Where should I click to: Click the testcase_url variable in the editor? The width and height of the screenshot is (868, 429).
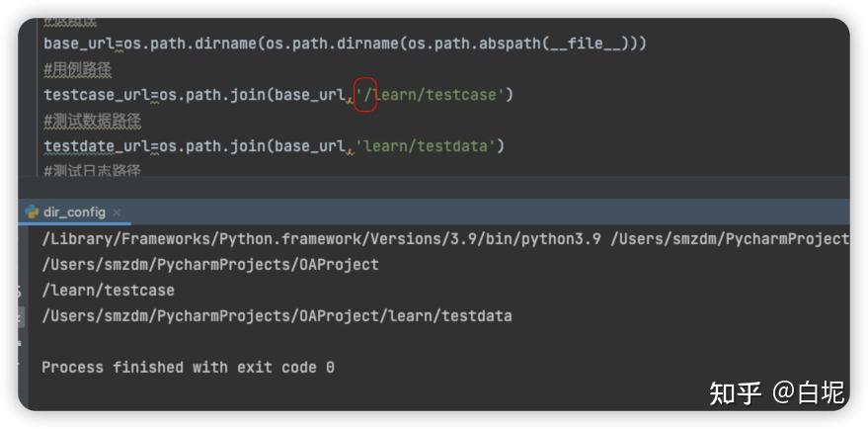click(x=96, y=95)
